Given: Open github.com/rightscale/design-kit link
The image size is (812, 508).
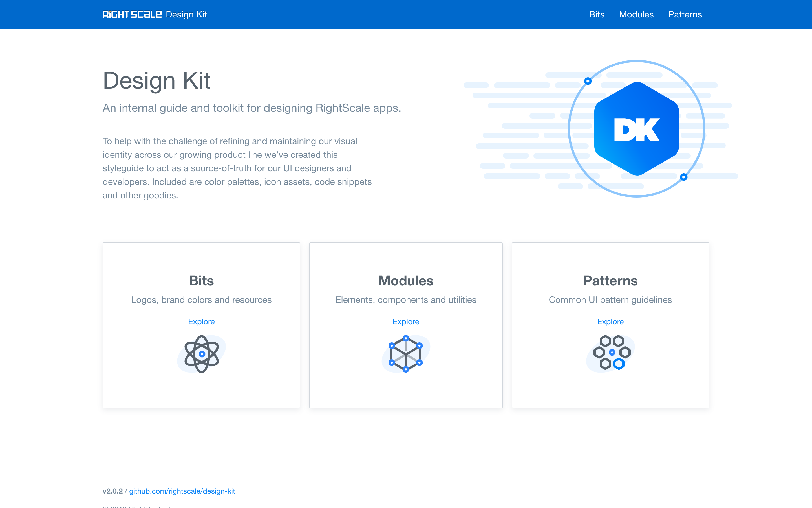Looking at the screenshot, I should pos(182,491).
